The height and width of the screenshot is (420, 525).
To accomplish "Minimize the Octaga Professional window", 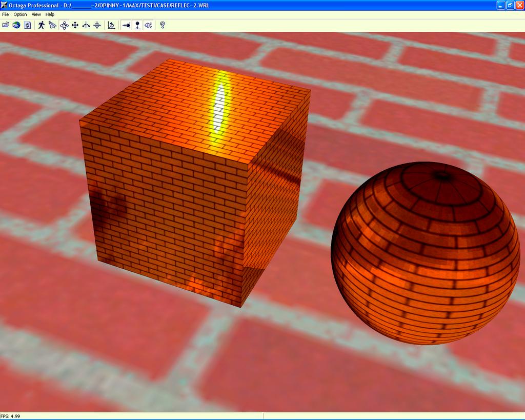I will pyautogui.click(x=500, y=5).
